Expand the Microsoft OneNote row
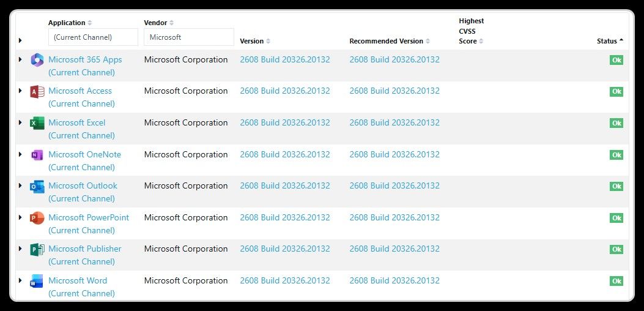The height and width of the screenshot is (311, 644). point(20,154)
